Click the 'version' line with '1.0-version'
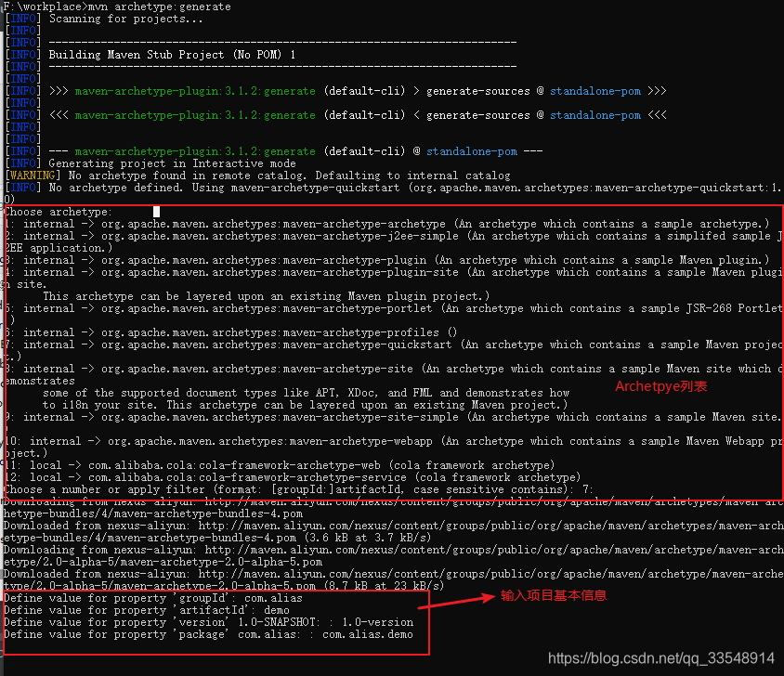 tap(209, 622)
